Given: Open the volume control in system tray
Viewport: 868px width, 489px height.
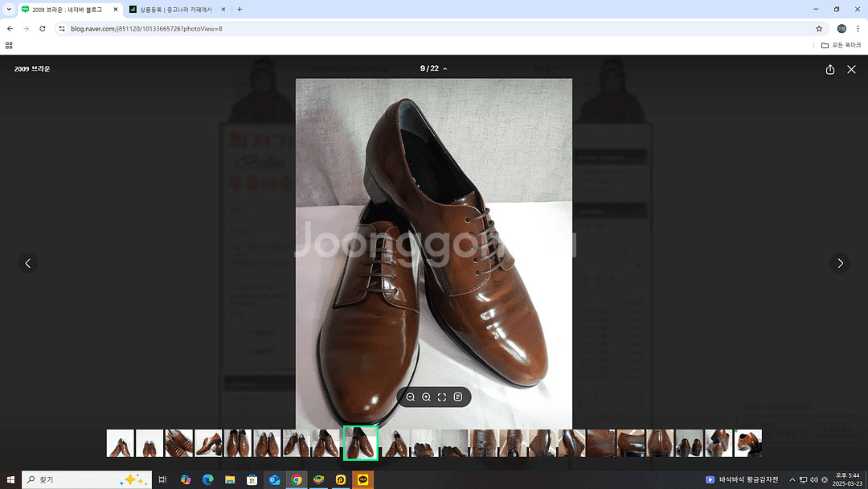Looking at the screenshot, I should 813,479.
